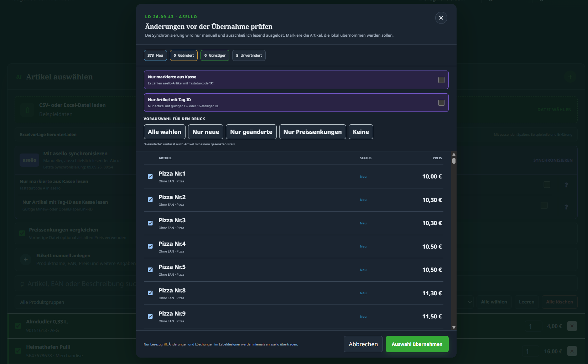This screenshot has width=588, height=364.
Task: Click the PREIS column header
Action: tap(437, 158)
